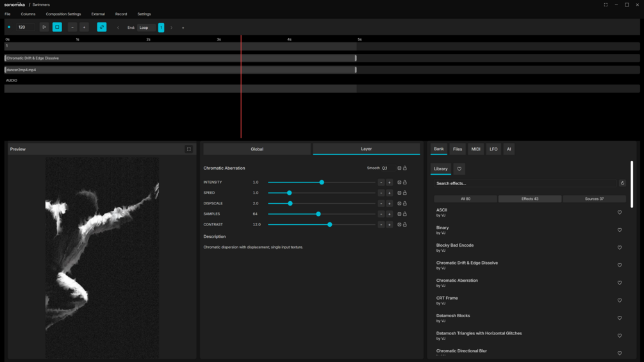Click the BPM field showing 120
This screenshot has width=644, height=362.
[25, 27]
